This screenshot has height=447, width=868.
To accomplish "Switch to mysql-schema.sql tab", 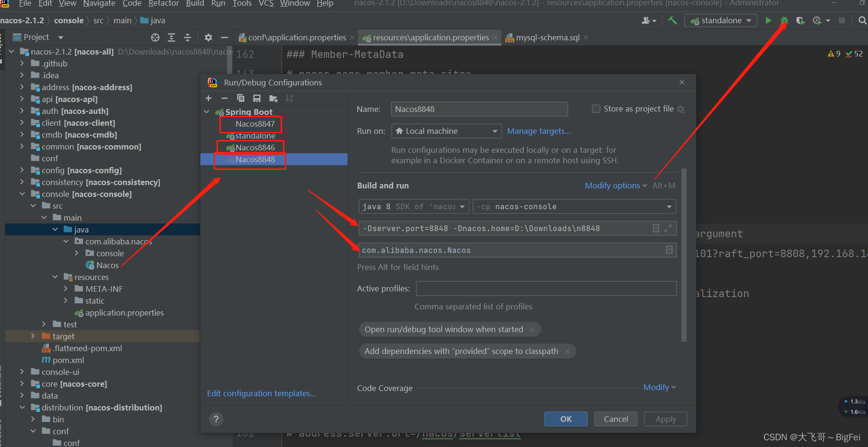I will 547,37.
